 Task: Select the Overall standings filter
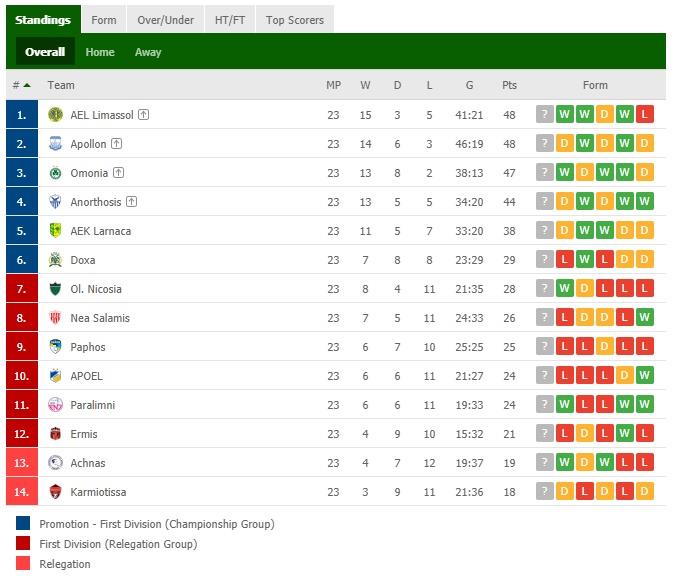(45, 52)
